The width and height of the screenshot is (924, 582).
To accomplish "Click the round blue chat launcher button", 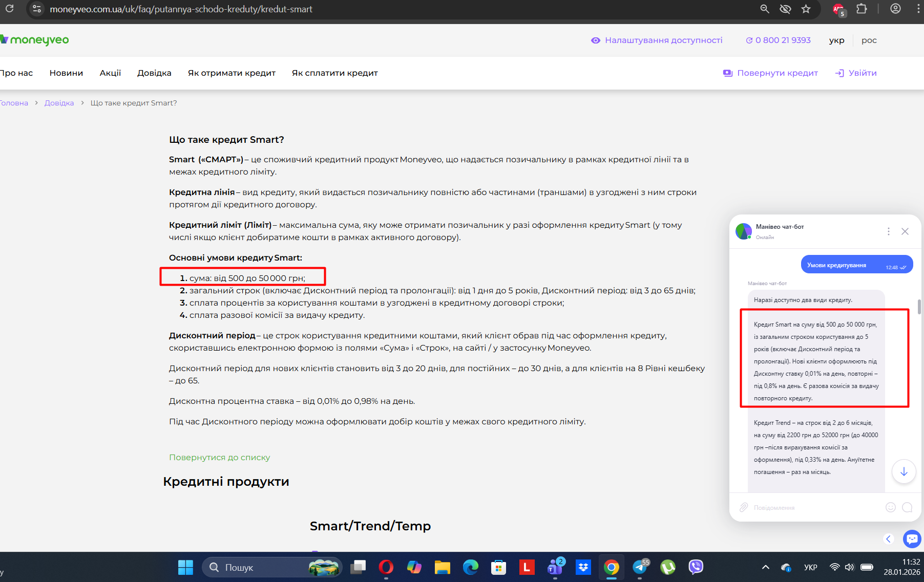I will pos(912,538).
